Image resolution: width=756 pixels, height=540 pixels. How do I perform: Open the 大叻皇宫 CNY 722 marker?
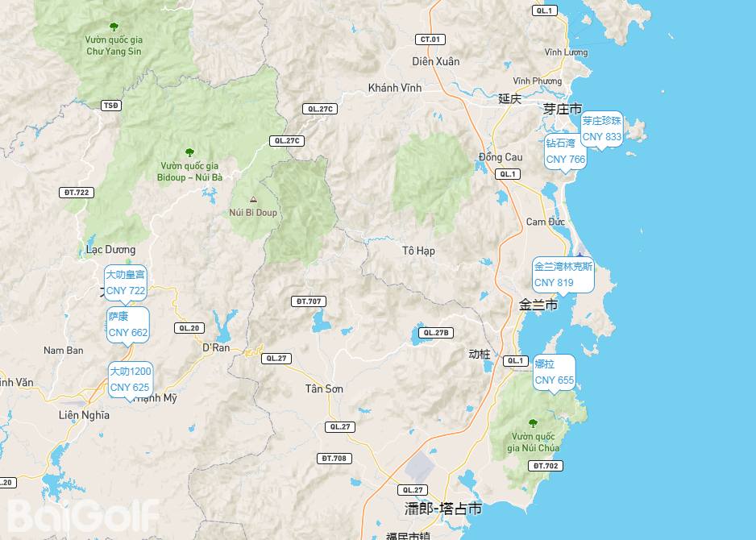coord(126,283)
